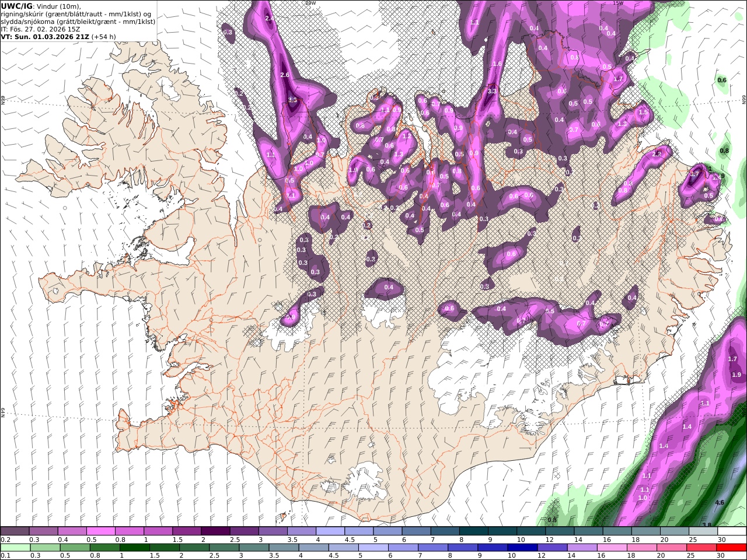The width and height of the screenshot is (747, 560).
Task: Click the pale grey upper-row swatch labeled 25
Action: 703,531
